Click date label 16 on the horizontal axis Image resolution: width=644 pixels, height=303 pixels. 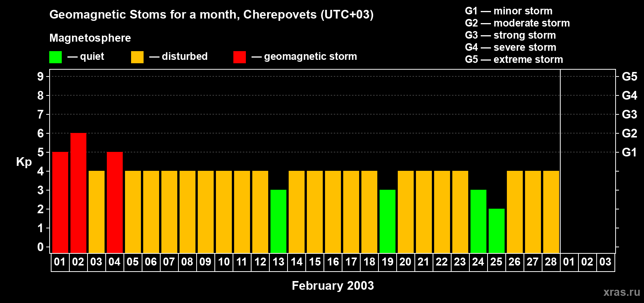point(333,262)
